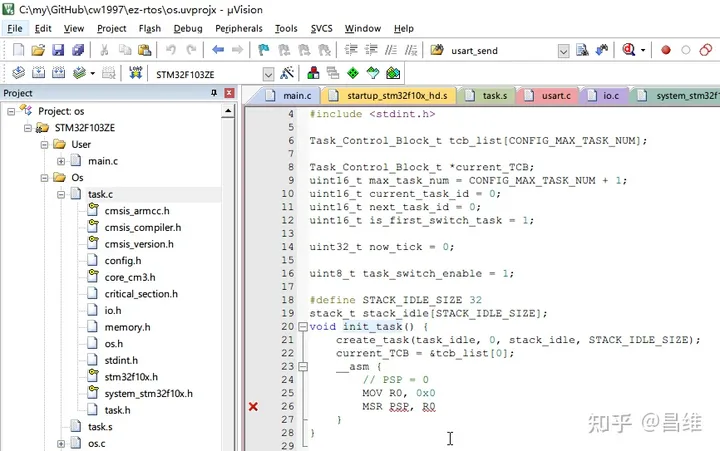Navigate backwards with the blue left arrow
Viewport: 720px width, 451px height.
point(218,50)
